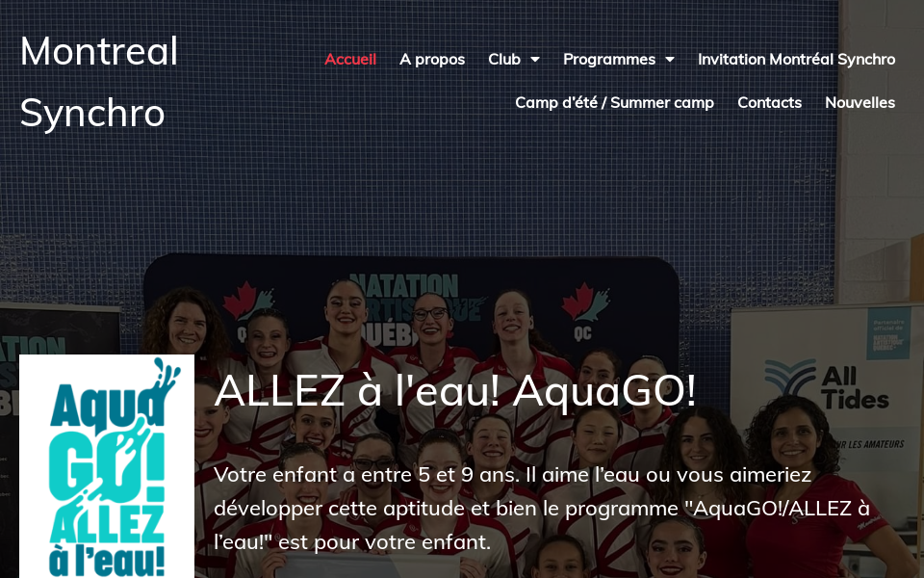Go to the Contacts page
Image resolution: width=924 pixels, height=578 pixels.
(770, 103)
